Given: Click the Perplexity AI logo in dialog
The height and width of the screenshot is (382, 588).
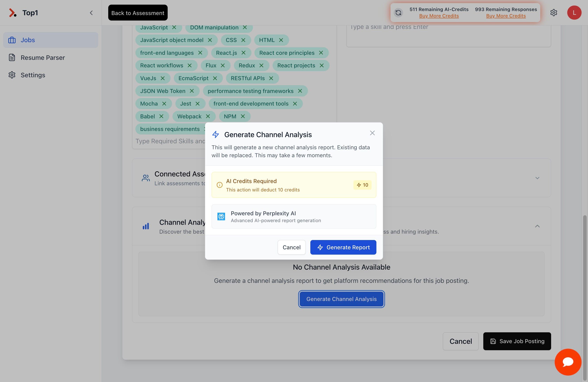Looking at the screenshot, I should 221,216.
